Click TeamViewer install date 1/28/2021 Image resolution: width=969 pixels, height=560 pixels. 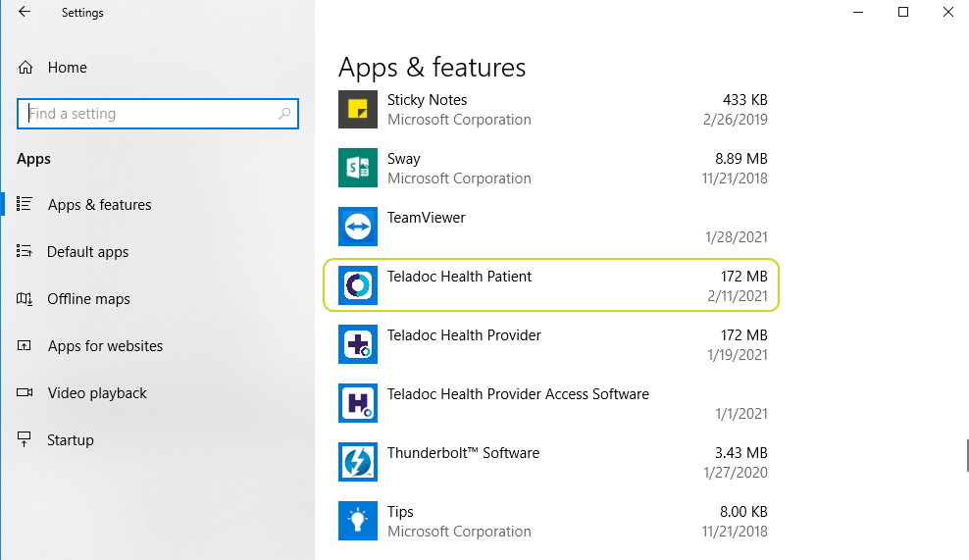[736, 237]
